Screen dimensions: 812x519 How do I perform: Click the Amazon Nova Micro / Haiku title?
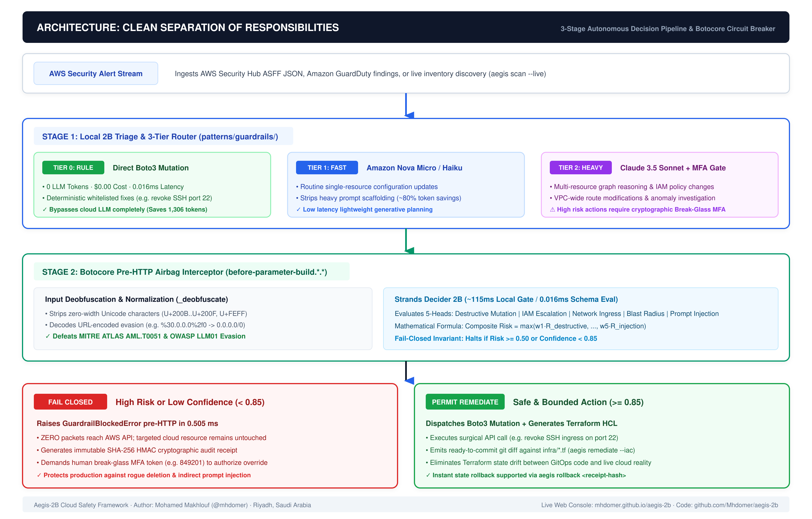[414, 168]
